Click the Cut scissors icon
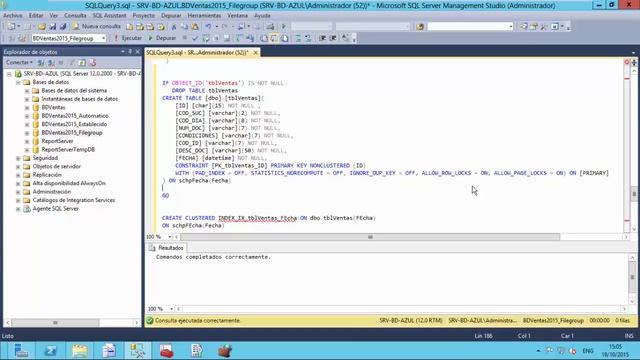Screen dimensions: 640x360 (x=174, y=27)
